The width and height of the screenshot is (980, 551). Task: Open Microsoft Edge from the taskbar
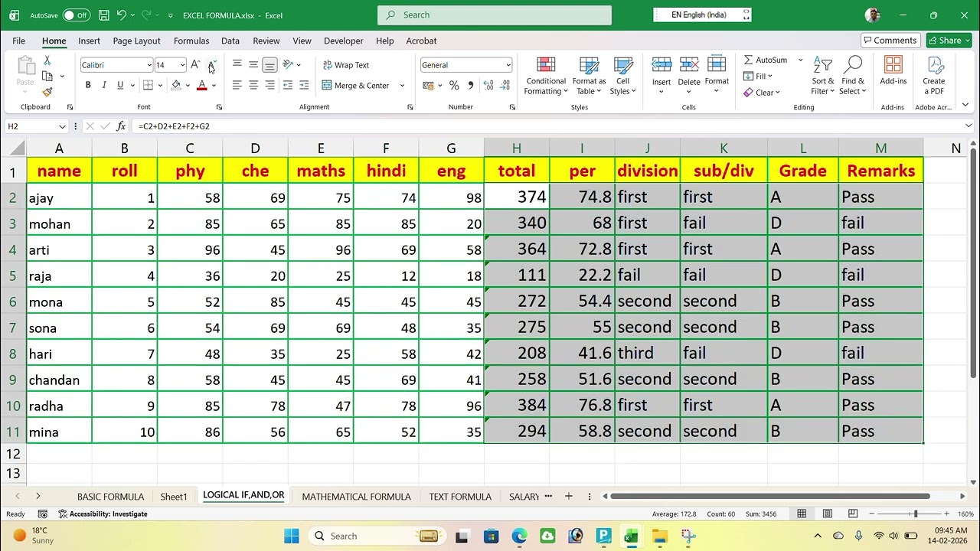[519, 536]
